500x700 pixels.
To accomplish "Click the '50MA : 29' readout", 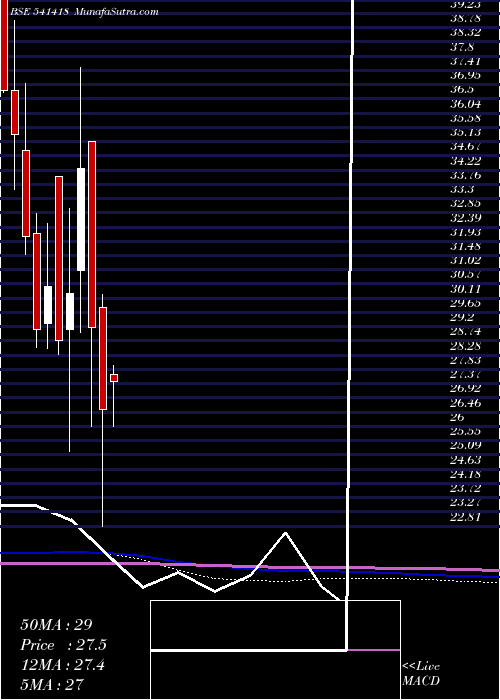I will click(x=56, y=625).
